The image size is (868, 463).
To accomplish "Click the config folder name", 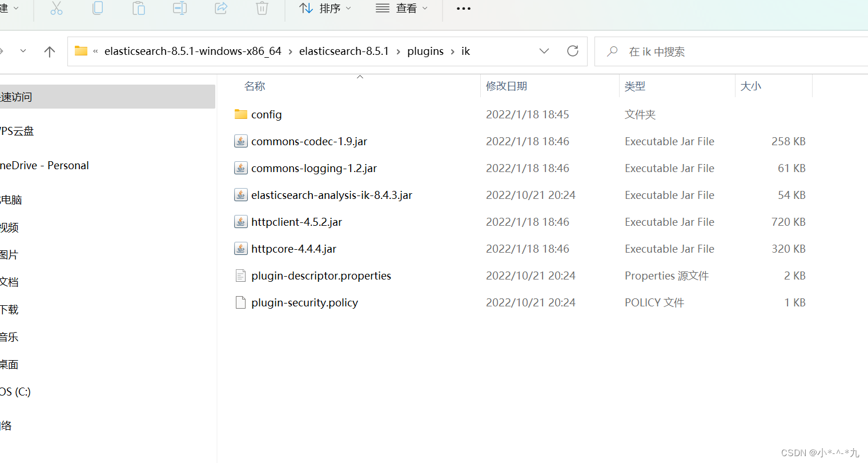I will tap(267, 114).
